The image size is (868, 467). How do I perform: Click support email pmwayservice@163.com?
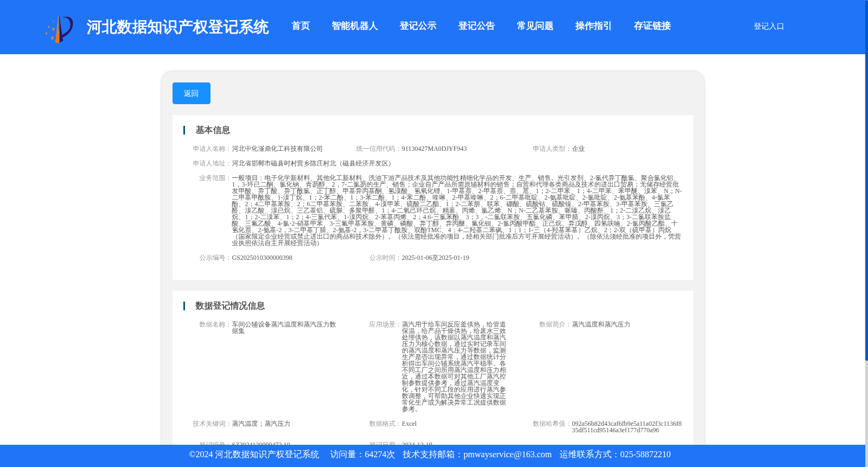pyautogui.click(x=507, y=455)
